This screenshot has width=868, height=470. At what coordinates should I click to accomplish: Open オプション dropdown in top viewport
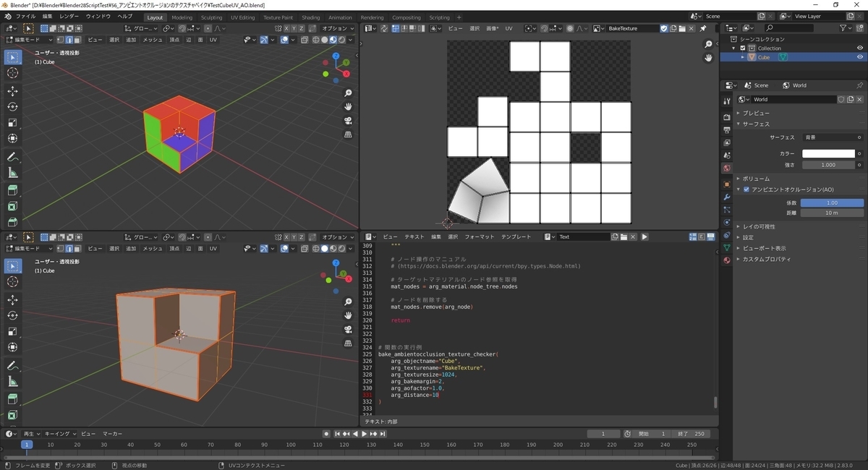coord(336,28)
